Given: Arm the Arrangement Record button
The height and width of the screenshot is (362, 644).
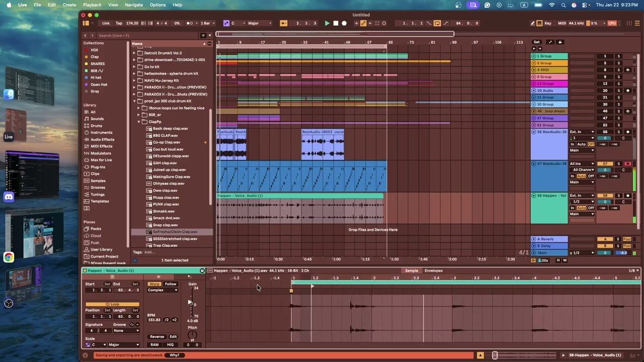Looking at the screenshot, I should [344, 23].
